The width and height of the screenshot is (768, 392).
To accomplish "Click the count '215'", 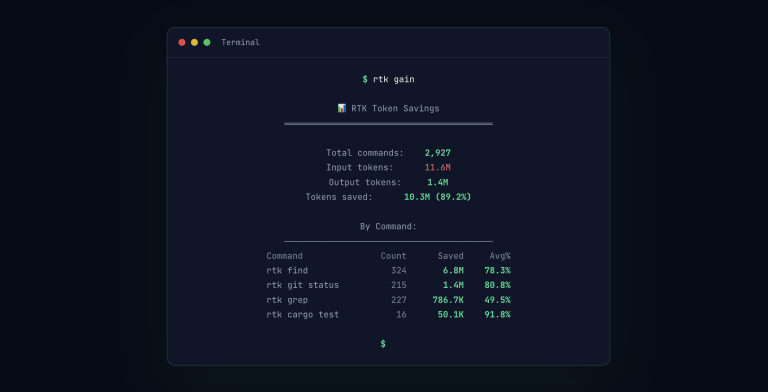I will pyautogui.click(x=399, y=285).
